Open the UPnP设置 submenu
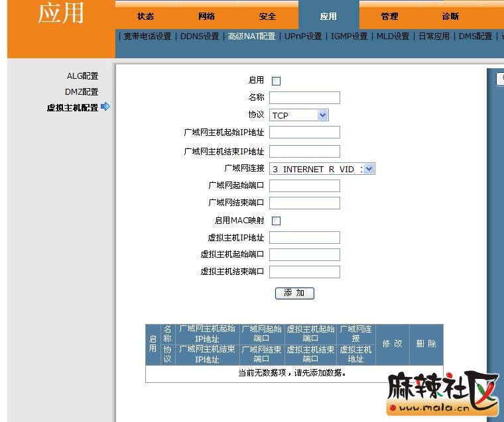 tap(303, 36)
